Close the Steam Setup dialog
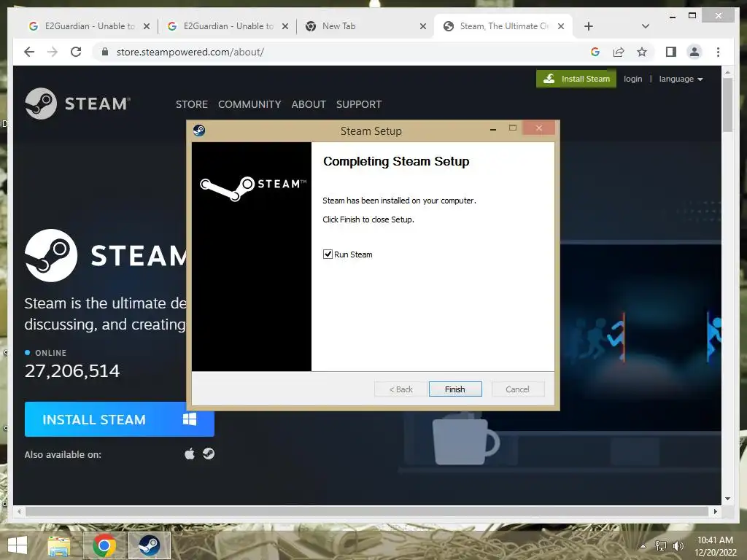The image size is (747, 560). tap(539, 128)
